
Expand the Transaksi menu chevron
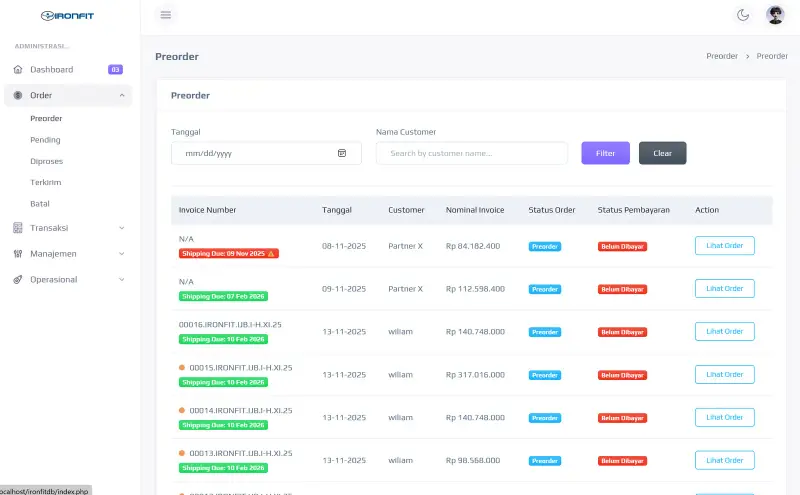(122, 228)
